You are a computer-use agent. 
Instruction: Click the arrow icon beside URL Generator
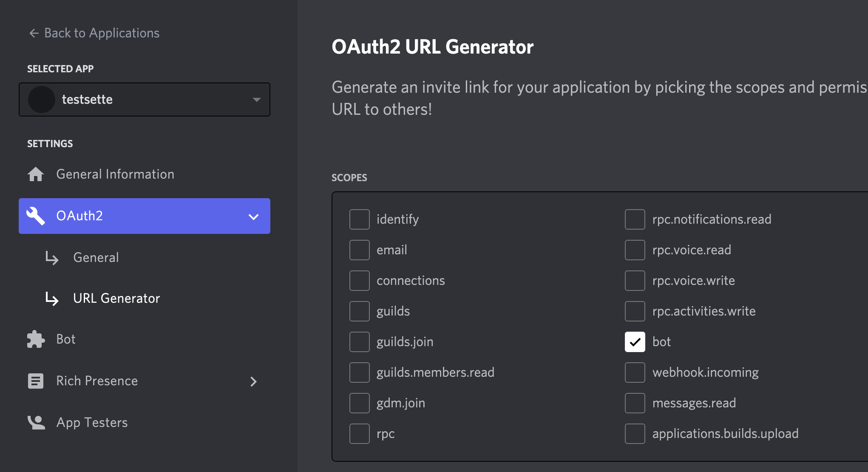point(52,299)
